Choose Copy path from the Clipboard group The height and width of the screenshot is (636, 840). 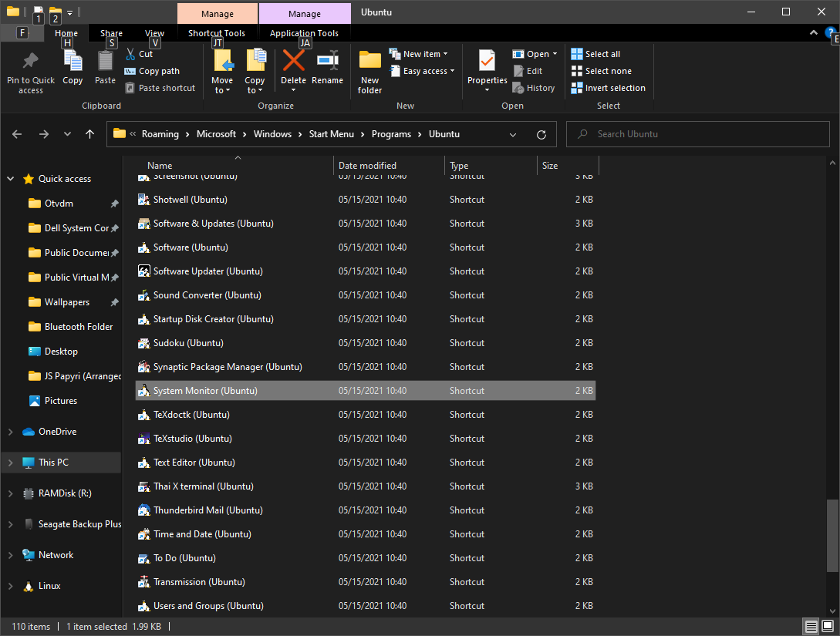point(160,70)
